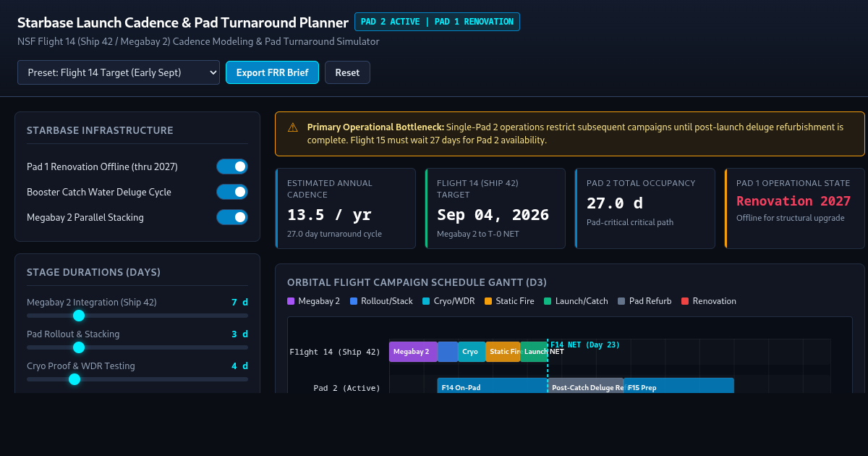Select the Megabay 2 bar in Flight 14 row

point(413,352)
